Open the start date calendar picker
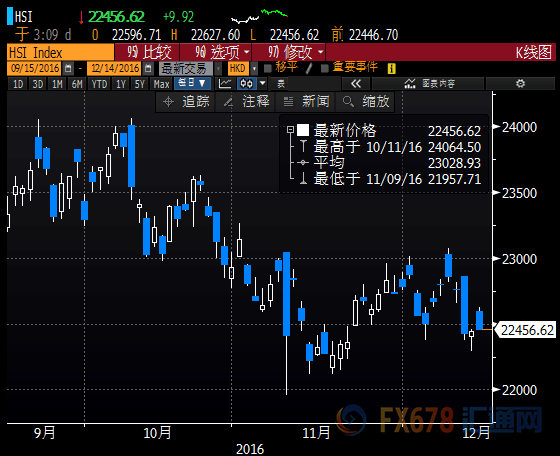Viewport: 560px width, 456px height. [x=68, y=68]
